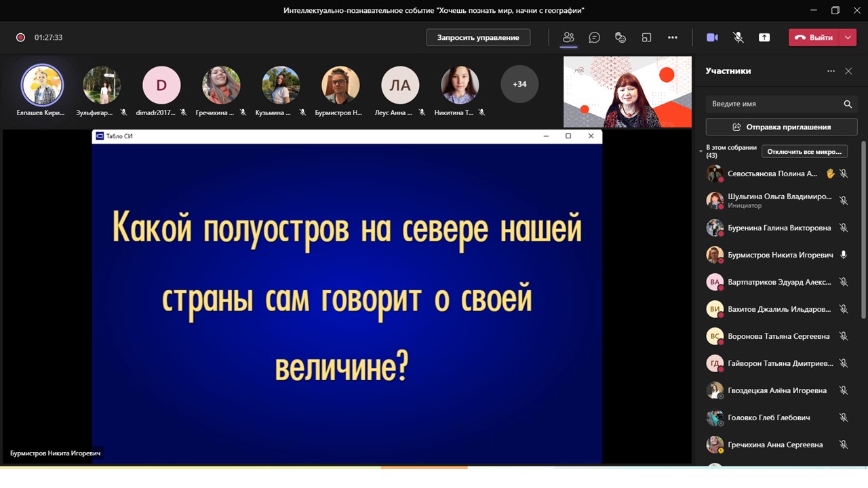The width and height of the screenshot is (868, 488).
Task: Click the participants list vertical scrollbar
Action: (x=863, y=230)
